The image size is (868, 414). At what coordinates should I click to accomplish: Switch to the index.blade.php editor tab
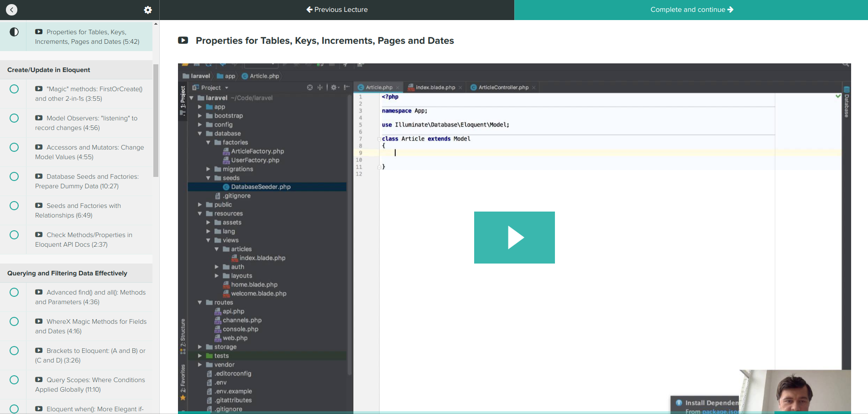435,88
